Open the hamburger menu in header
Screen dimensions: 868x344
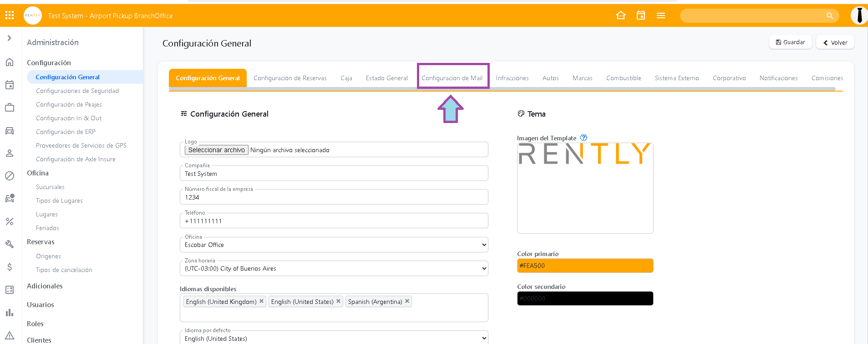coord(660,15)
